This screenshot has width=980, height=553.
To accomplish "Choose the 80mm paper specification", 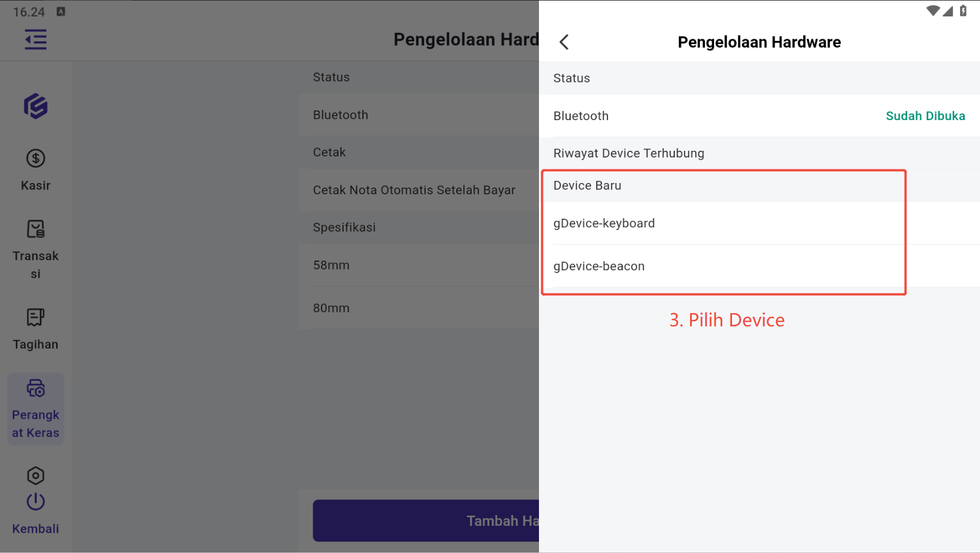I will [x=332, y=308].
